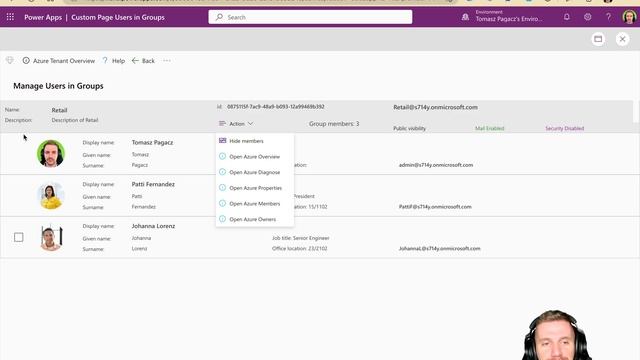Click the Open Azure Owners info icon
The width and height of the screenshot is (640, 360).
tap(222, 219)
